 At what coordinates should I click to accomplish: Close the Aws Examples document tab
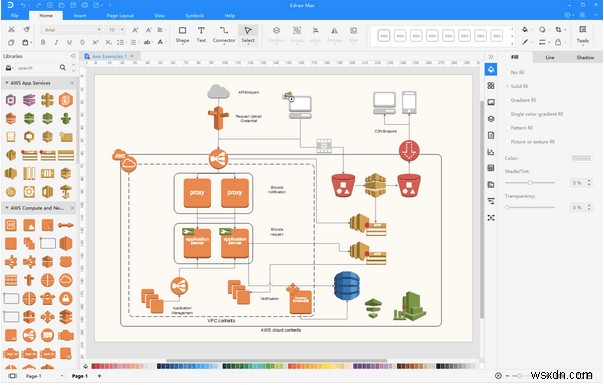(133, 56)
